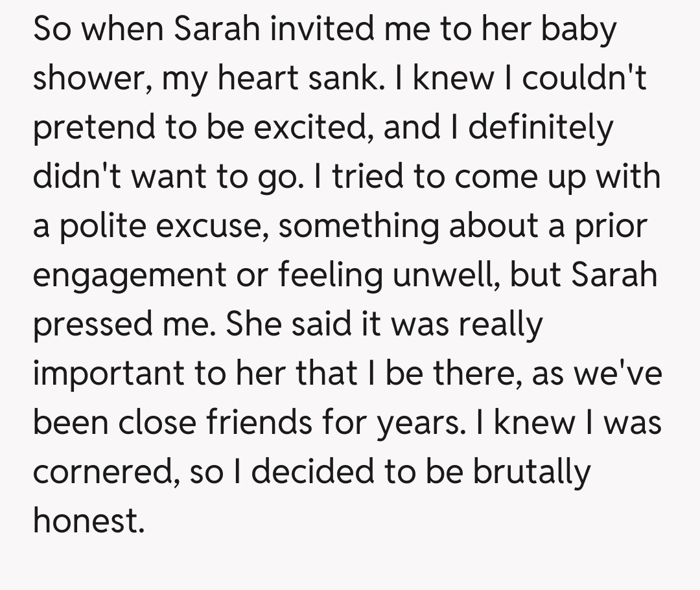Place cursor on the word "tried"
The height and width of the screenshot is (590, 700).
pos(367,177)
